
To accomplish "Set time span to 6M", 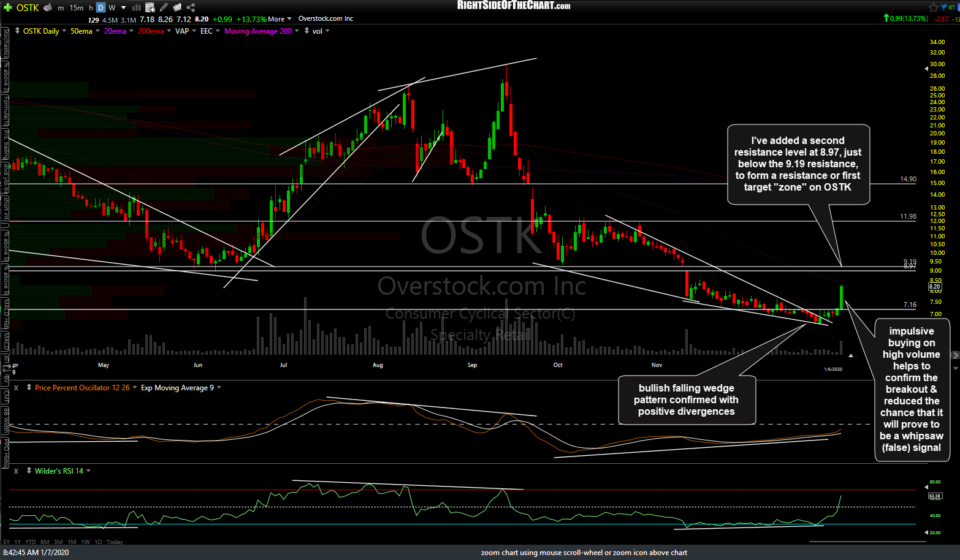I will tap(45, 542).
